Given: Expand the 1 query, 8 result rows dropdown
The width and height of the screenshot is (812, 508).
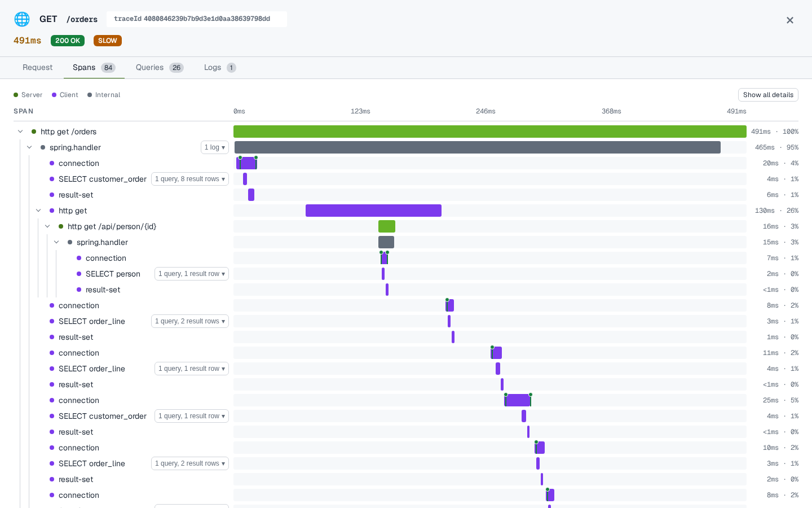Looking at the screenshot, I should click(190, 179).
